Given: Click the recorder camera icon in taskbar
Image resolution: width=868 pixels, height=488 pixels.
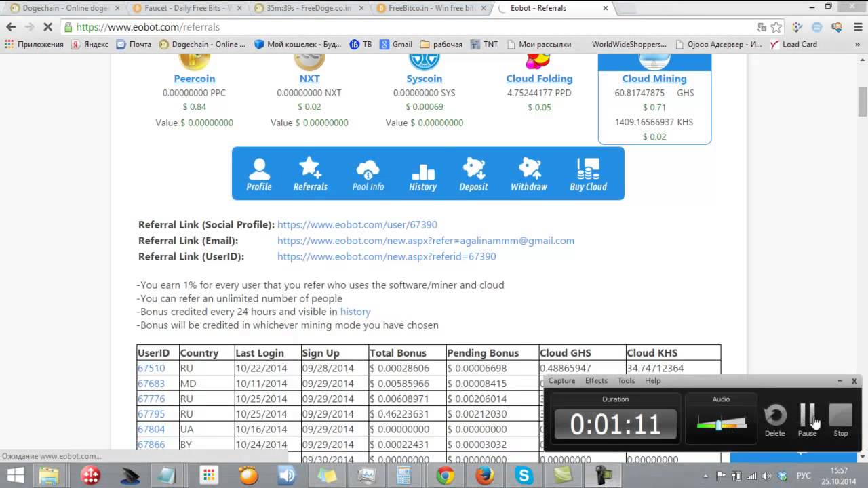Looking at the screenshot, I should [x=604, y=476].
